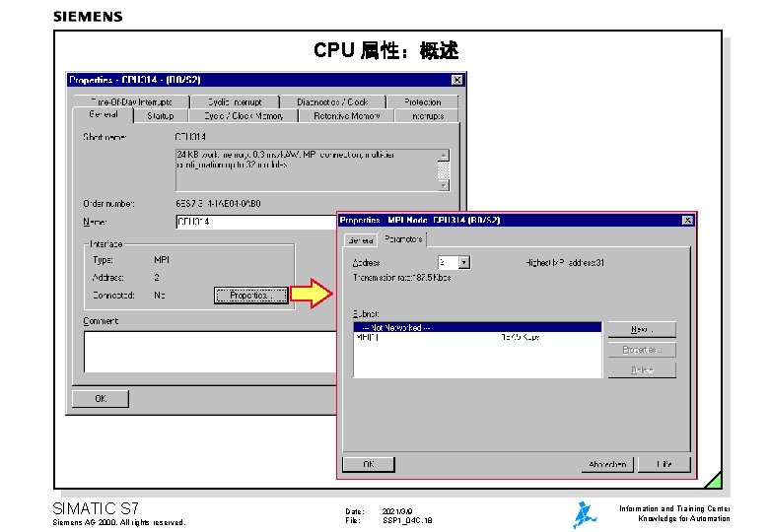Select the MPI(1) subnet row

[x=477, y=337]
